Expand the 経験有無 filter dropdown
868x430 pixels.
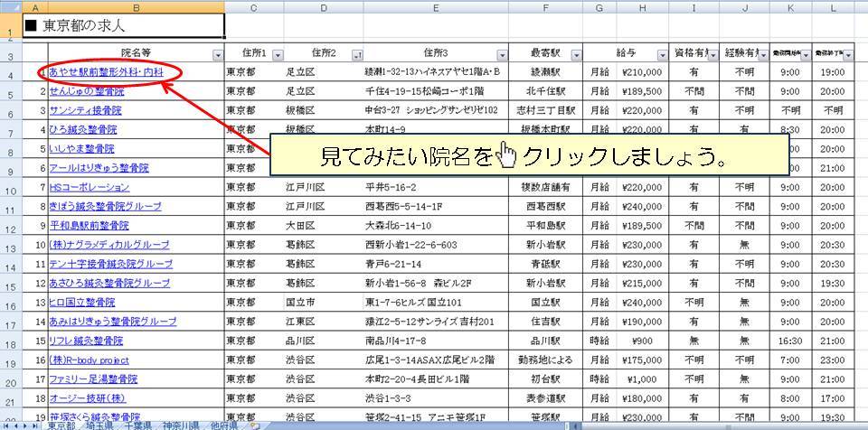[x=764, y=55]
